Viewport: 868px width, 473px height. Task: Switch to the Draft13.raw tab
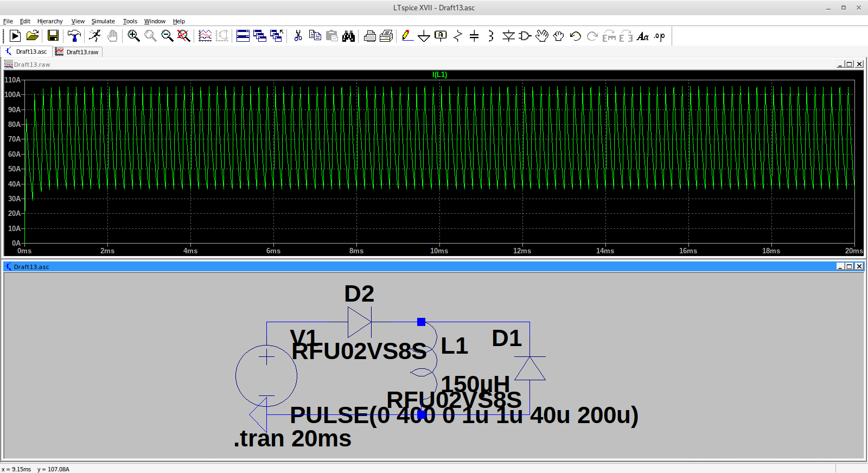78,52
